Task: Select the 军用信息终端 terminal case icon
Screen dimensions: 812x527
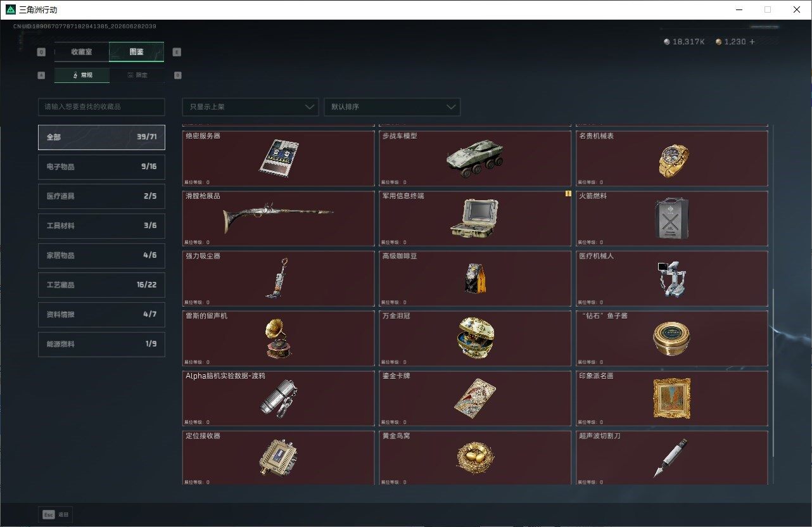Action: pos(475,219)
